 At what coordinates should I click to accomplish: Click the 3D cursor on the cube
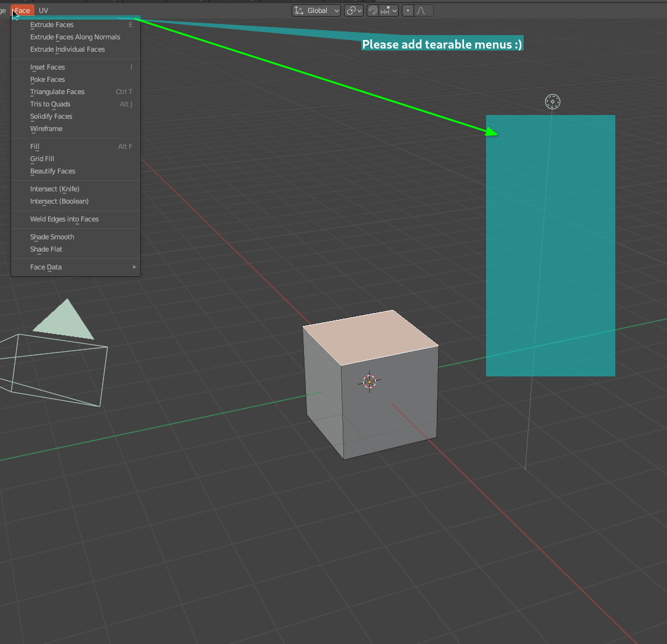click(369, 381)
